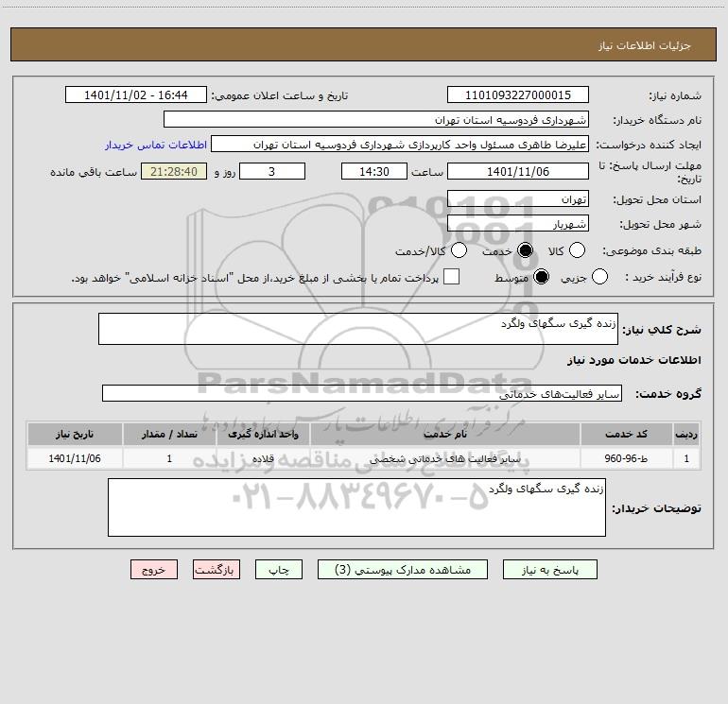
Task: Click the time field 14:30
Action: pos(374,171)
